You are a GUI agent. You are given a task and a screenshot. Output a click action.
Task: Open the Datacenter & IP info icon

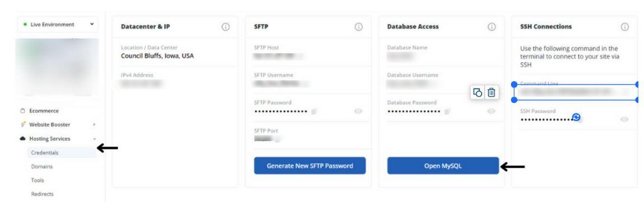point(226,27)
